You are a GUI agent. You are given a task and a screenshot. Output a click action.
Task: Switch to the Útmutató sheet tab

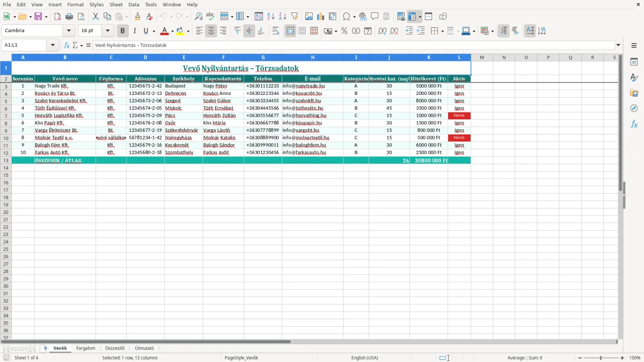(144, 348)
